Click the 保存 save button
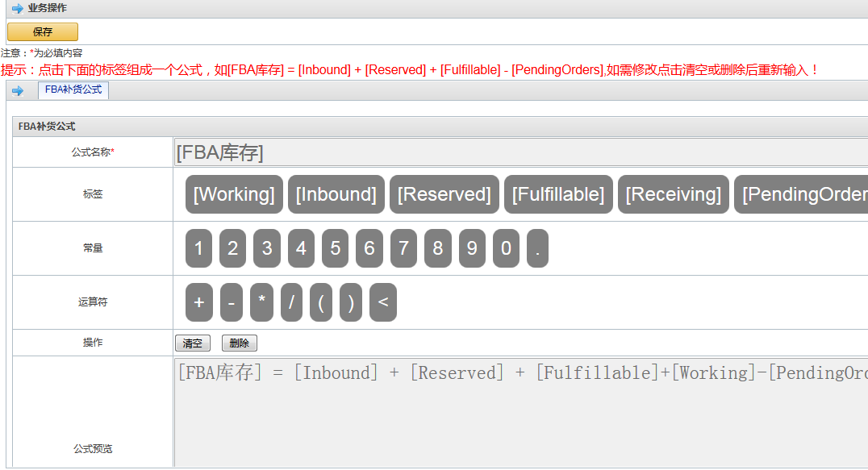Viewport: 868px width, 470px height. coord(43,32)
